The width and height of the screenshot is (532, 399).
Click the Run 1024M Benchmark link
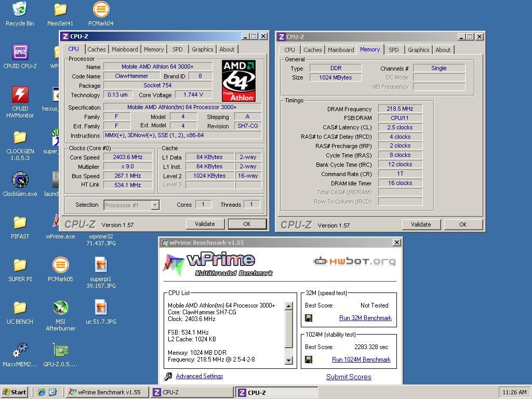361,360
